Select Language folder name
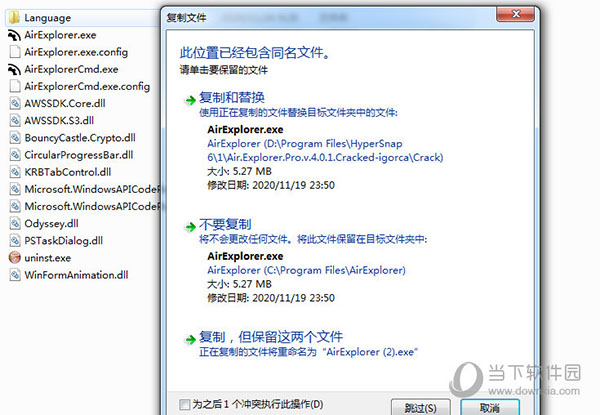600x415 pixels. click(48, 18)
